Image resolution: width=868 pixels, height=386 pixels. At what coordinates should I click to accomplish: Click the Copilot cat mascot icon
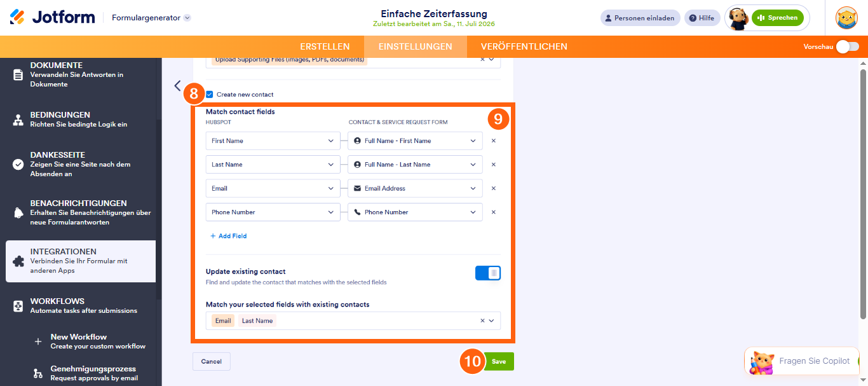click(x=761, y=362)
